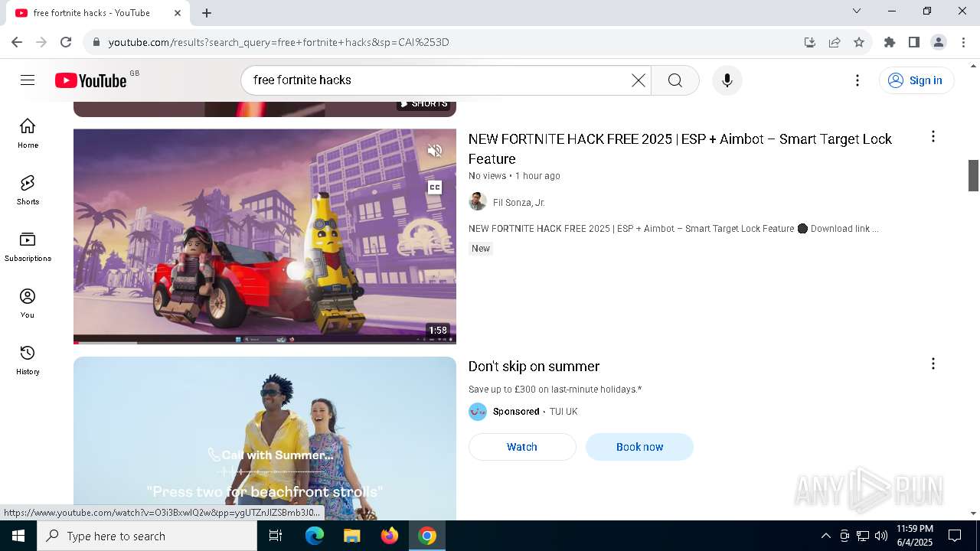Close the free fortnite hacks tab
This screenshot has width=980, height=551.
point(178,13)
